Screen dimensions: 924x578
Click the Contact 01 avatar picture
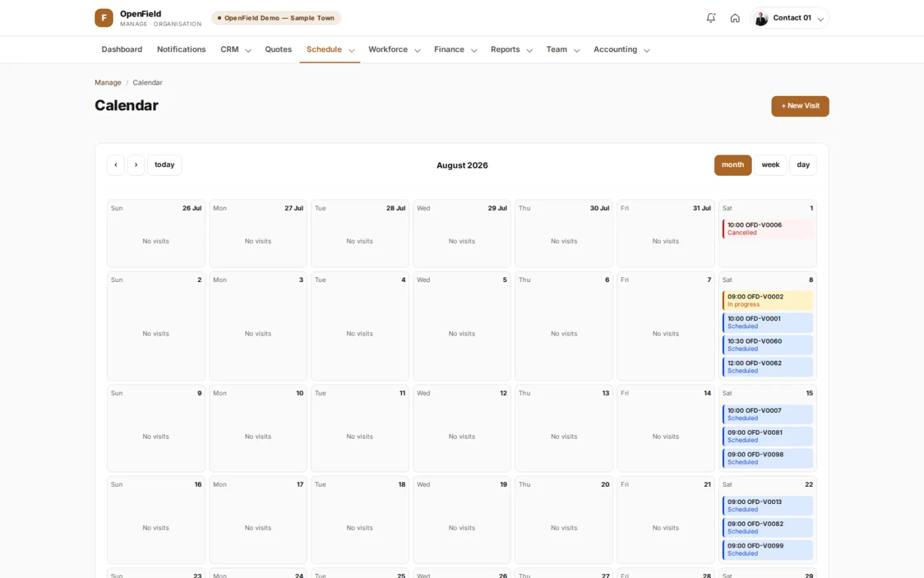761,18
